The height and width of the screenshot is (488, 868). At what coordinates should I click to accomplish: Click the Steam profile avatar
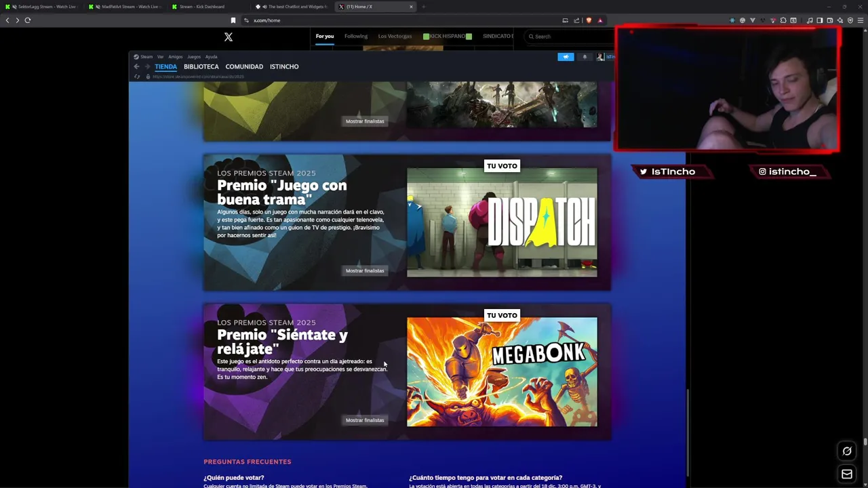point(600,57)
